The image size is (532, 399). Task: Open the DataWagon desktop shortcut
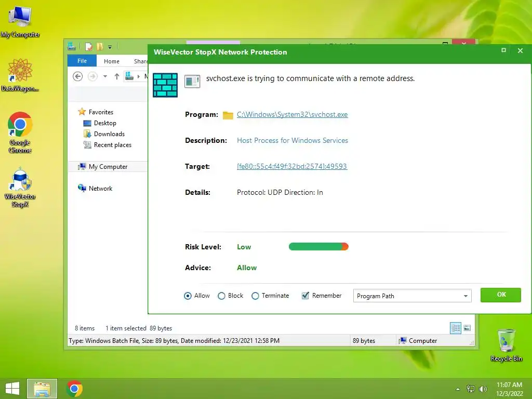tap(20, 75)
